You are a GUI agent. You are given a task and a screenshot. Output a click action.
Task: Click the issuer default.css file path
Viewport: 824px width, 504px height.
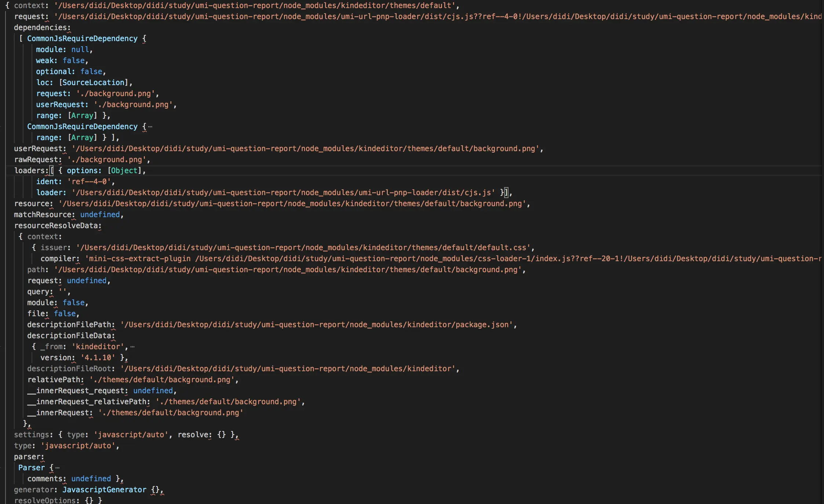coord(303,248)
